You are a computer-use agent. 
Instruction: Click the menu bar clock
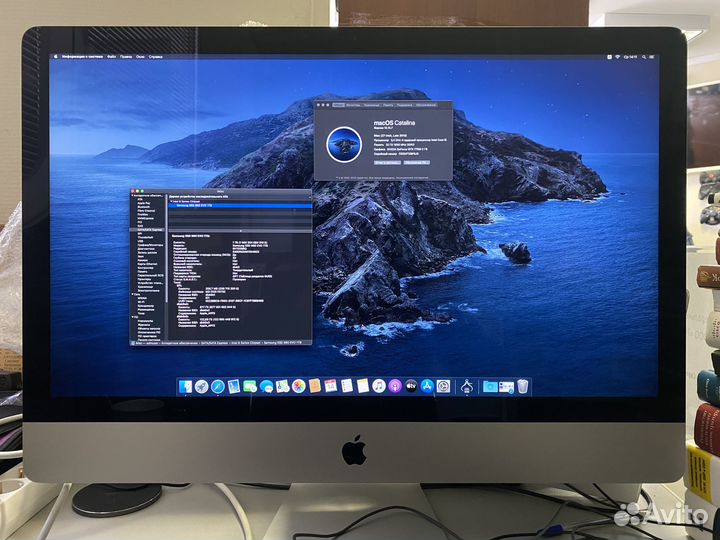[x=630, y=57]
